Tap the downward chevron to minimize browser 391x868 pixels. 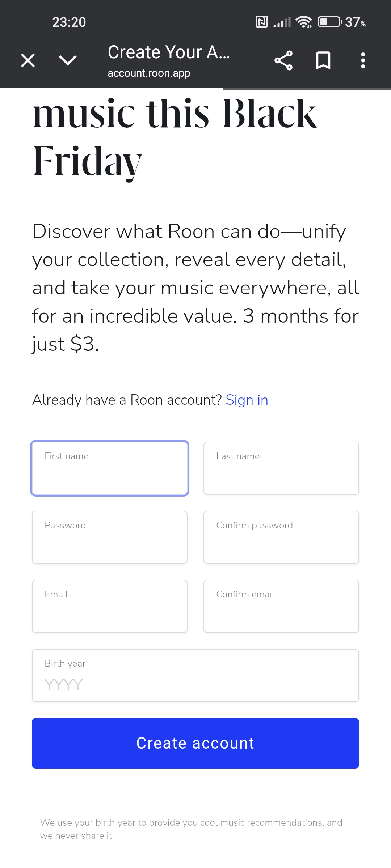pos(68,60)
